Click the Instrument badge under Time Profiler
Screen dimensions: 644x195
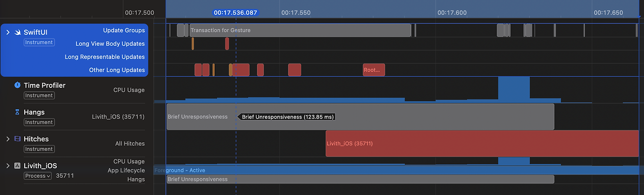(x=39, y=95)
